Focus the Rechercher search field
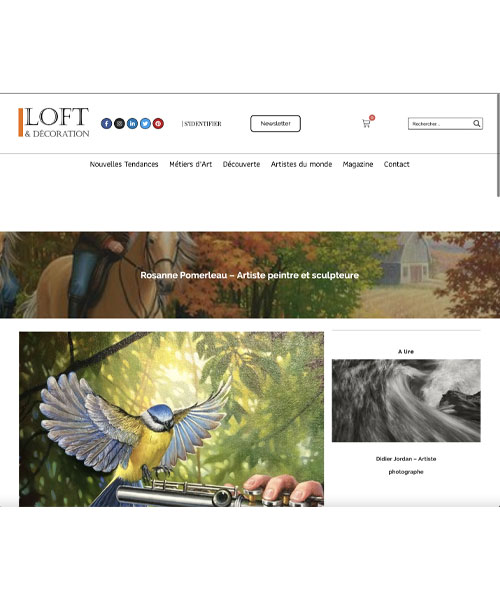This screenshot has height=600, width=500. tap(440, 124)
